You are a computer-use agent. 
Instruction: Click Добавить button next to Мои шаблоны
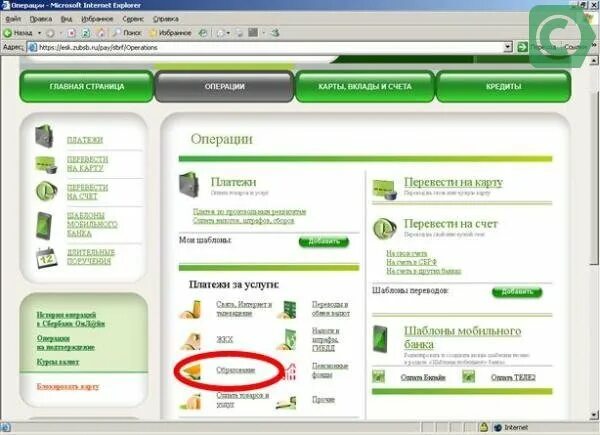324,242
